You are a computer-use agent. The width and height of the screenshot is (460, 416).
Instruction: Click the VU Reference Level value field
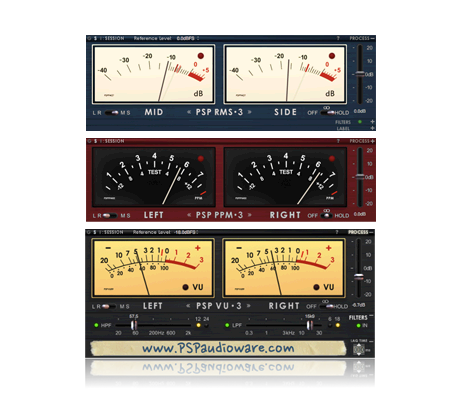[185, 232]
